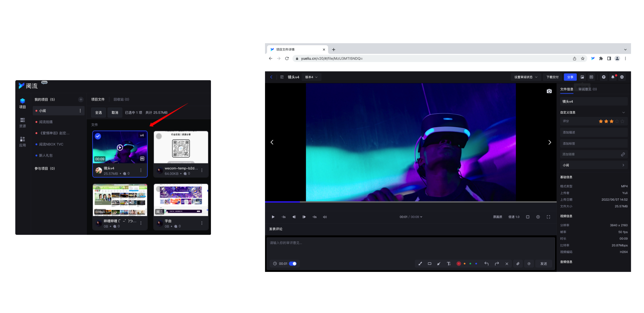Click the 全选 button

98,113
